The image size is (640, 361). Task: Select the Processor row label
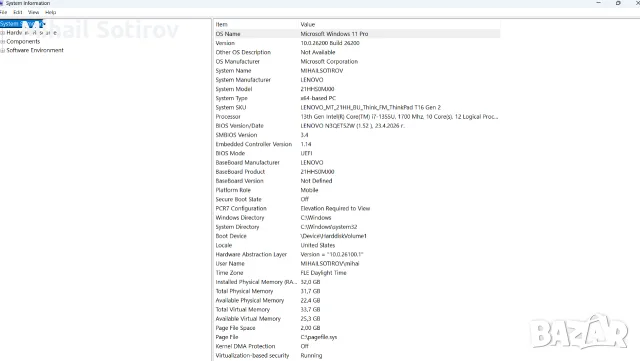pos(228,116)
